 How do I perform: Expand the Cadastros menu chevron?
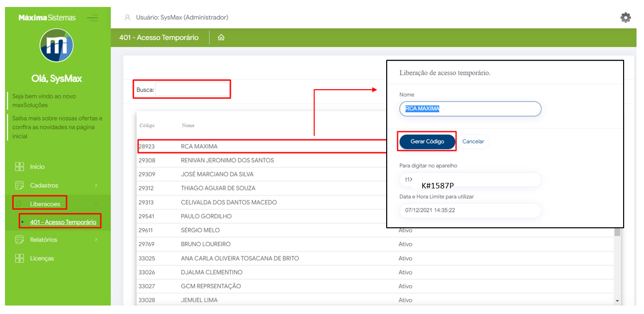pos(96,185)
